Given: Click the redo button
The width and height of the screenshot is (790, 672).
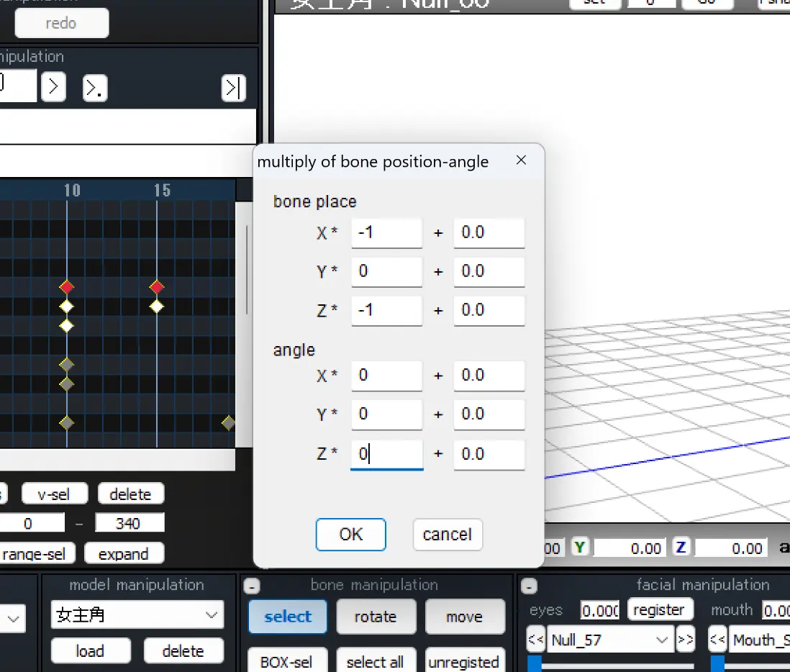Looking at the screenshot, I should point(61,23).
